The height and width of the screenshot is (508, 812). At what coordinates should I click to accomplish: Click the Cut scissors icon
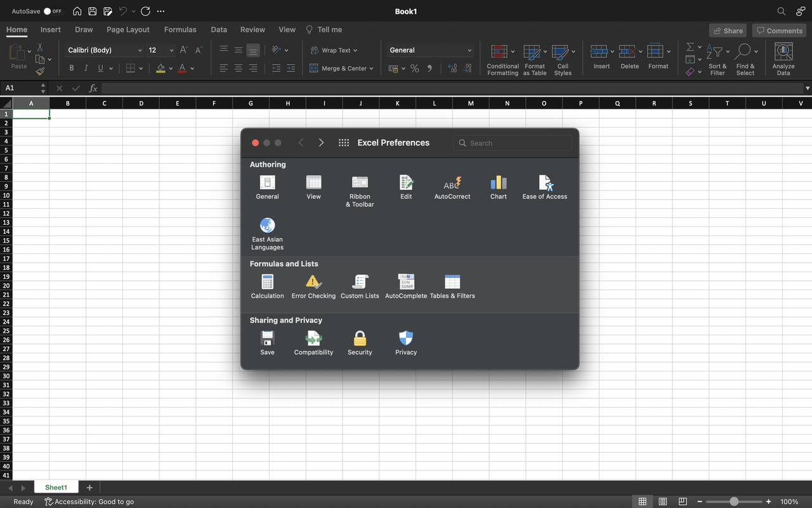pos(40,48)
